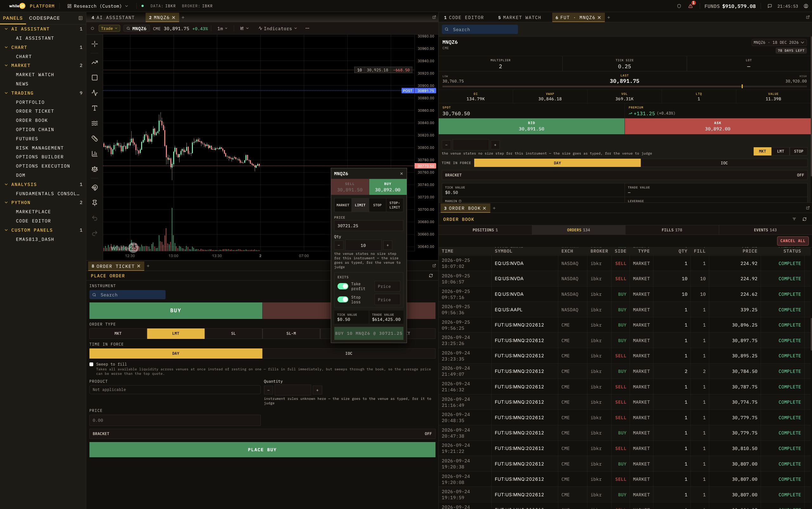The image size is (812, 509).
Task: Select the rectangle shape tool
Action: coord(95,78)
